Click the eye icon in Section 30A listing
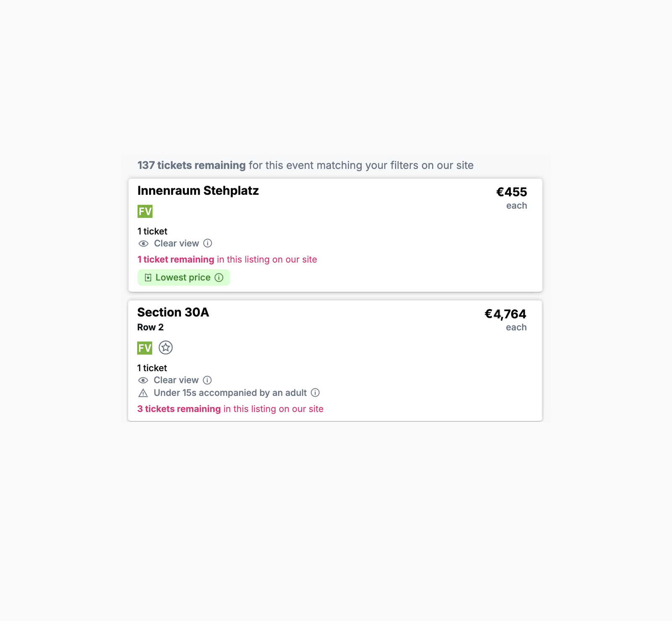This screenshot has height=621, width=672. pos(143,380)
